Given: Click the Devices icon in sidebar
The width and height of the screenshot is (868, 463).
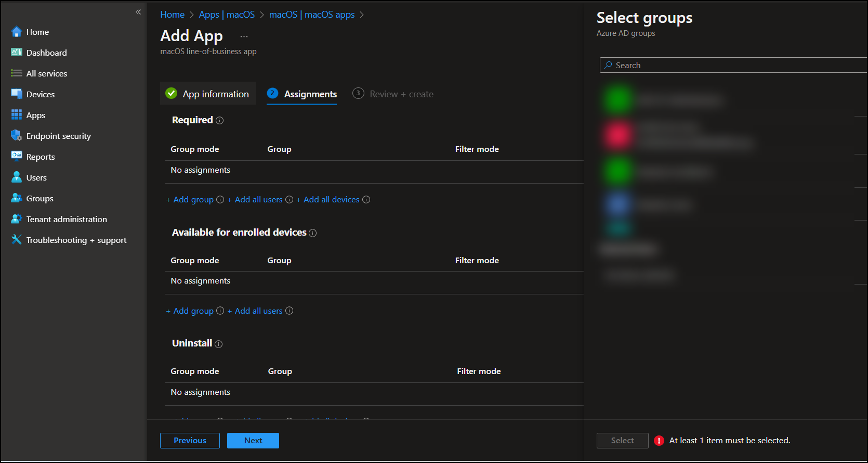Looking at the screenshot, I should coord(17,94).
